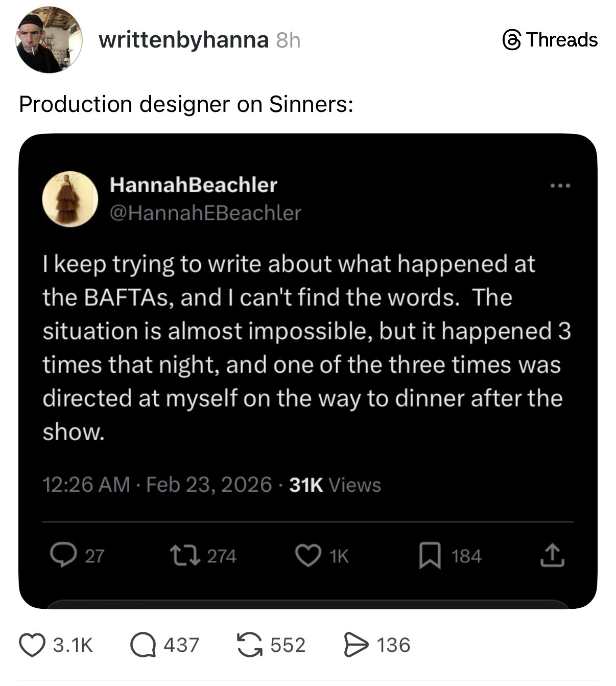Open the comments bubble showing 437 replies

(x=143, y=645)
